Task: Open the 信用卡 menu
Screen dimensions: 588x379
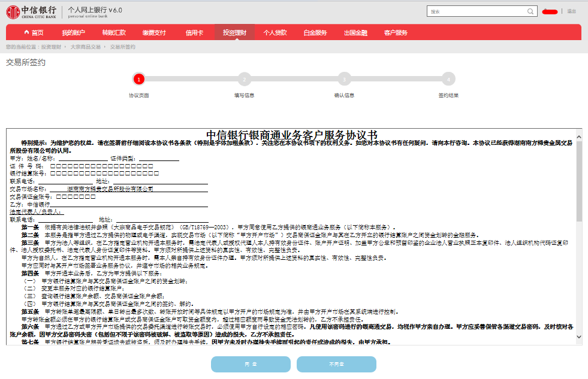Action: coord(194,32)
